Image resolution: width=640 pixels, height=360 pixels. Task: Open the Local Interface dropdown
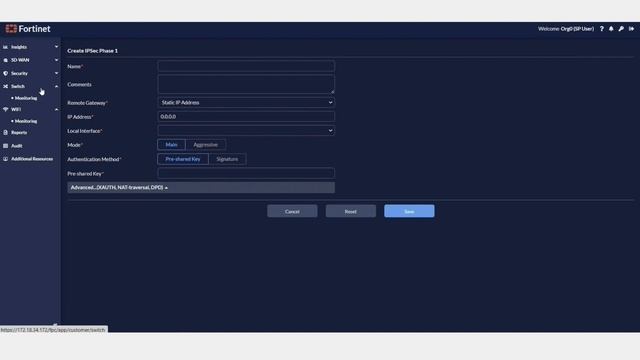tap(246, 131)
